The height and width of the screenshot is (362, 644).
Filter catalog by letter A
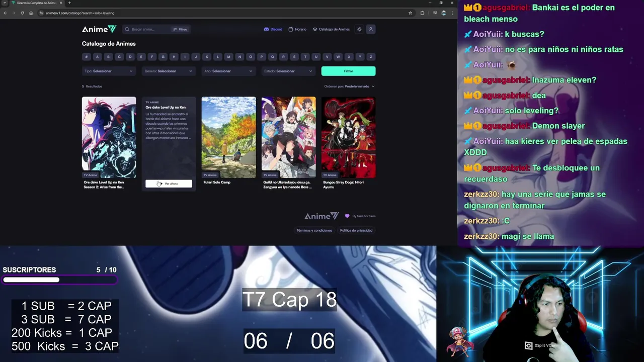(x=97, y=57)
